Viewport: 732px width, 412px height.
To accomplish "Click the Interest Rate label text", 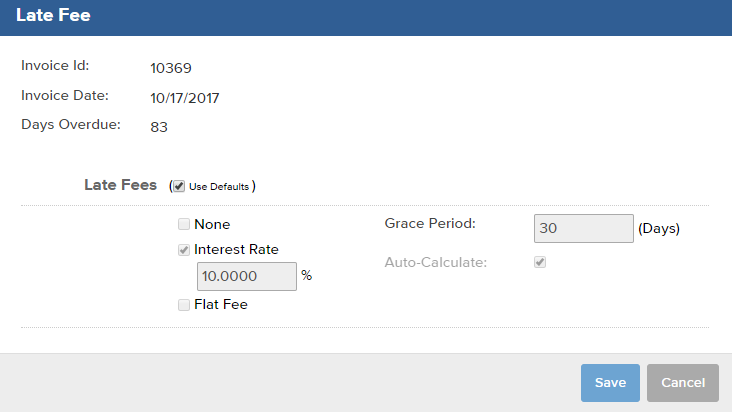I will [x=236, y=250].
